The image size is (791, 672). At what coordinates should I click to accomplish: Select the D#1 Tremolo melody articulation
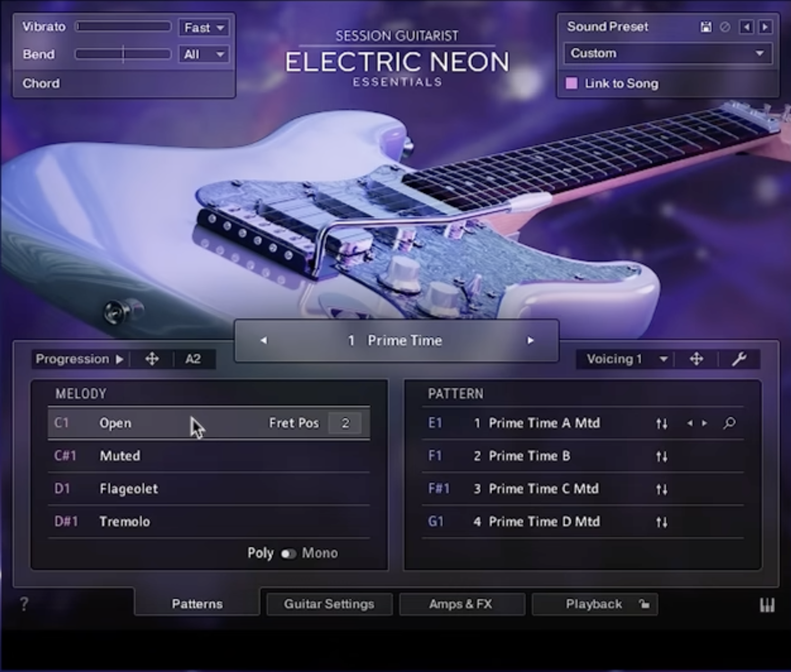[x=209, y=522]
